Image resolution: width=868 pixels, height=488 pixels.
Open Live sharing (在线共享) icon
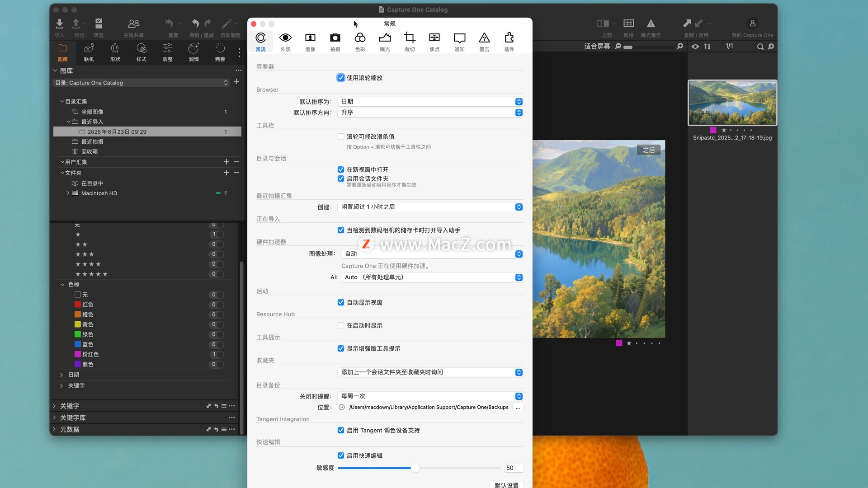(x=134, y=23)
